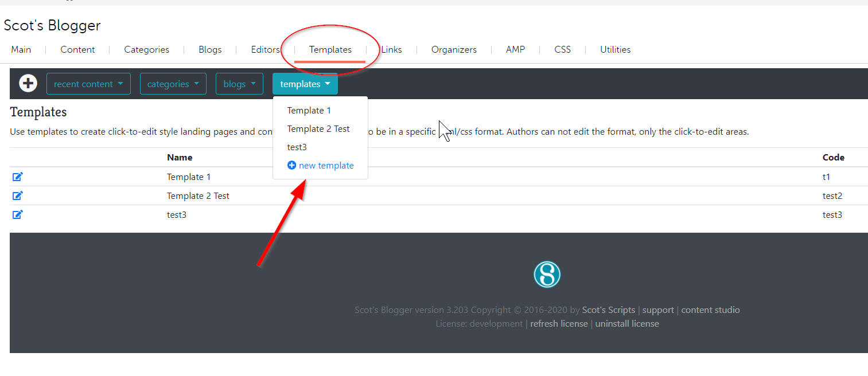Click the Scot's Scripts logo in footer

(546, 275)
